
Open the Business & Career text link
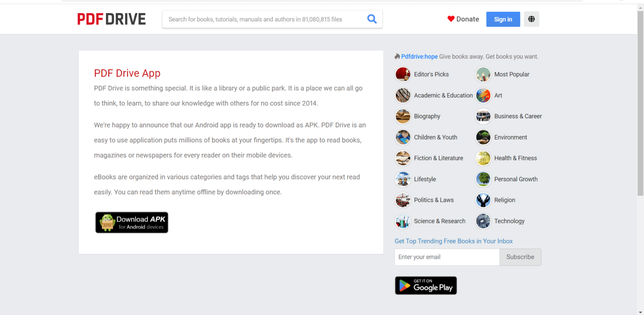click(518, 116)
